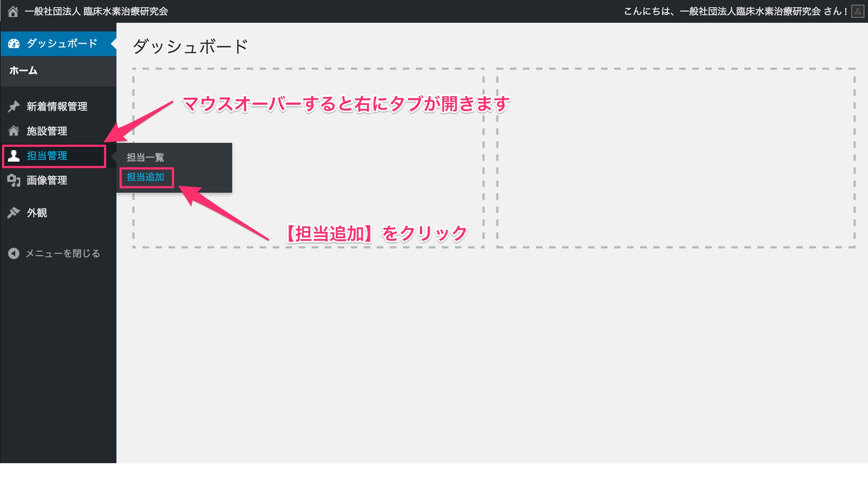This screenshot has width=868, height=478.
Task: Click the house icon beside 施設管理
Action: (14, 131)
